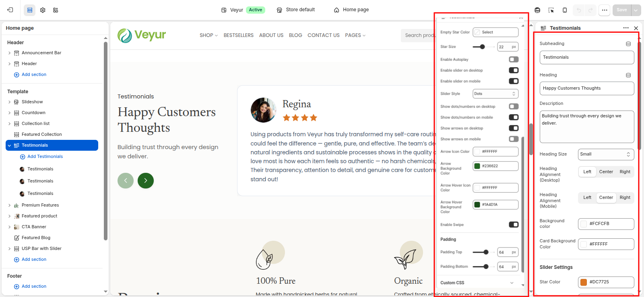Disable the Enable Swipe switch
Screen dimensions: 644x297
click(x=514, y=225)
